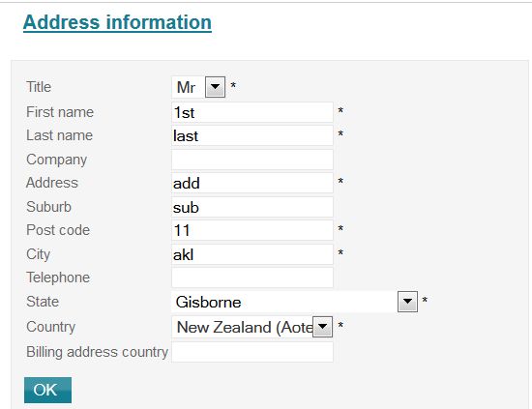This screenshot has height=409, width=532.
Task: Open the Country dropdown arrow
Action: tap(322, 327)
